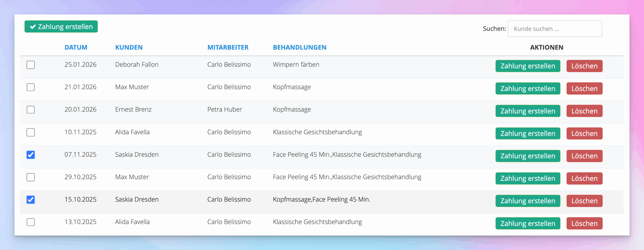This screenshot has height=250, width=644.
Task: Create payment for Ernest Brenz Kopfmassage
Action: tap(528, 111)
